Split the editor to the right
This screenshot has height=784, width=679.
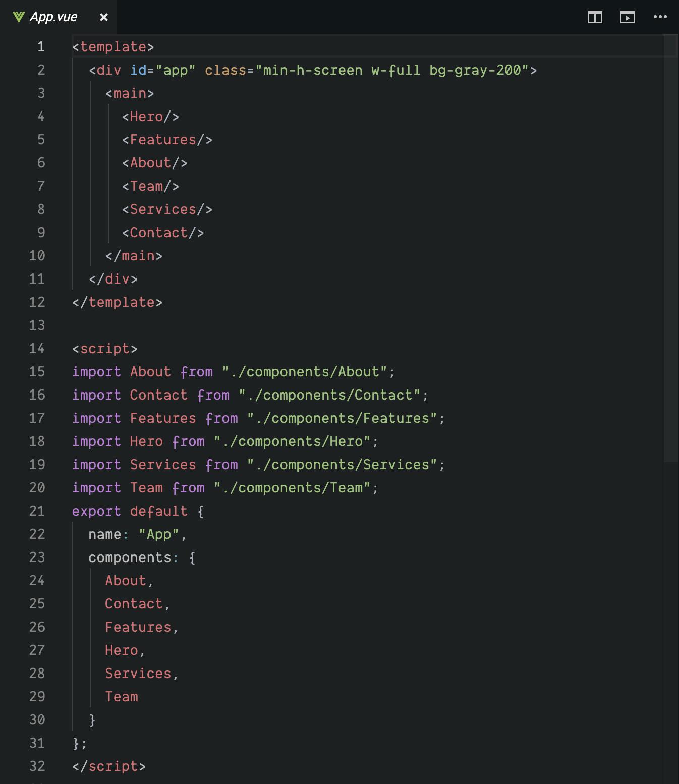pyautogui.click(x=595, y=17)
